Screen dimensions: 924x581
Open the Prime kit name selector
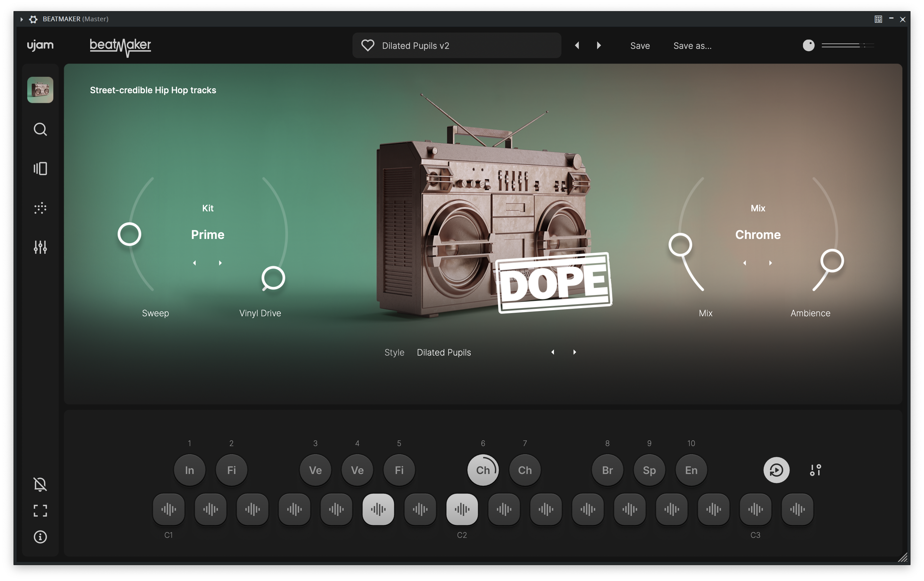click(208, 235)
